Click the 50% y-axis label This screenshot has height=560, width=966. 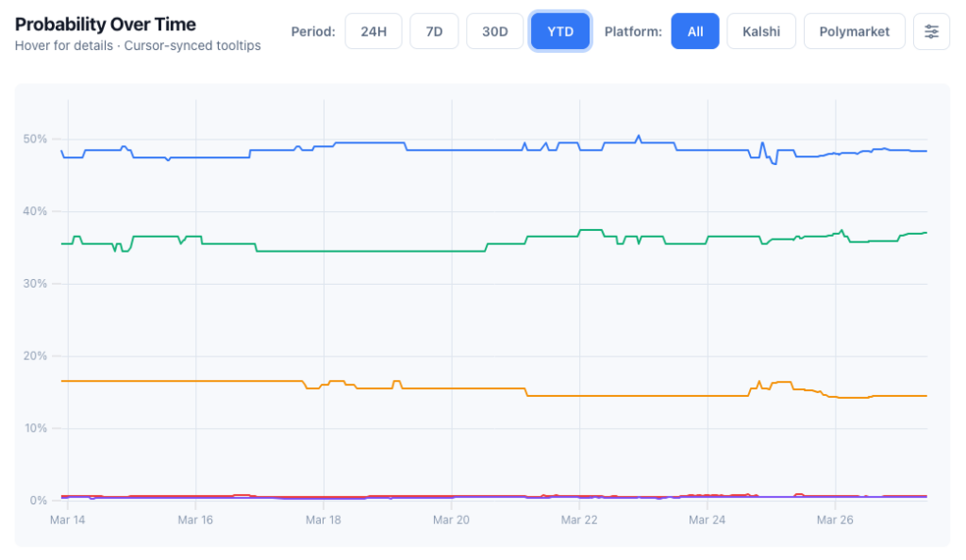pyautogui.click(x=37, y=139)
